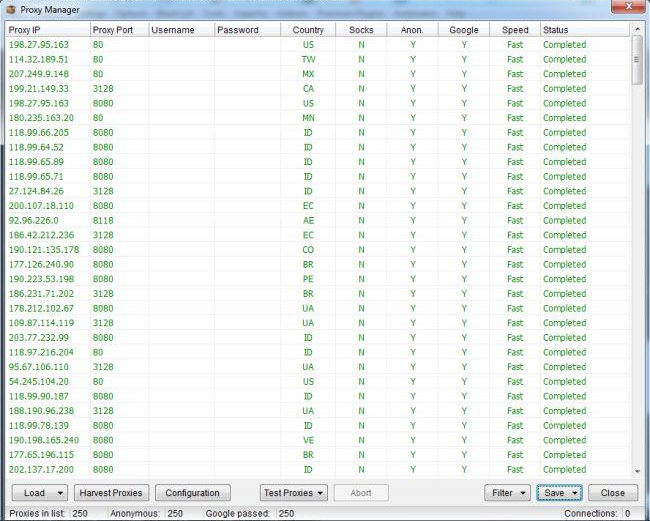This screenshot has width=650, height=521.
Task: Select proxy row 118.99.64.52
Action: tap(318, 147)
